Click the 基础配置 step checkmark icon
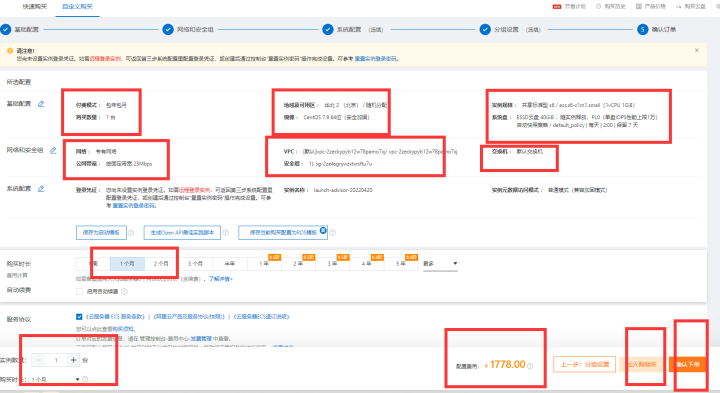The height and width of the screenshot is (393, 720). (6, 29)
